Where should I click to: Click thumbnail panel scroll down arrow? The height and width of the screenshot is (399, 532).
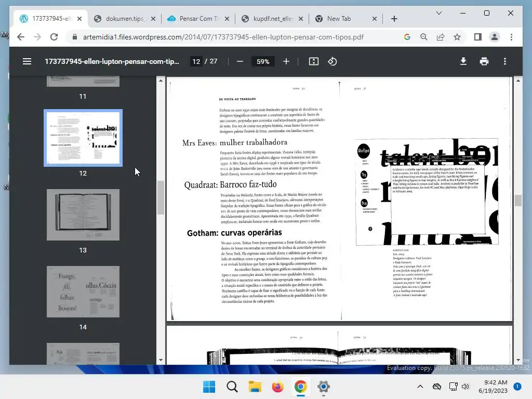pyautogui.click(x=161, y=360)
